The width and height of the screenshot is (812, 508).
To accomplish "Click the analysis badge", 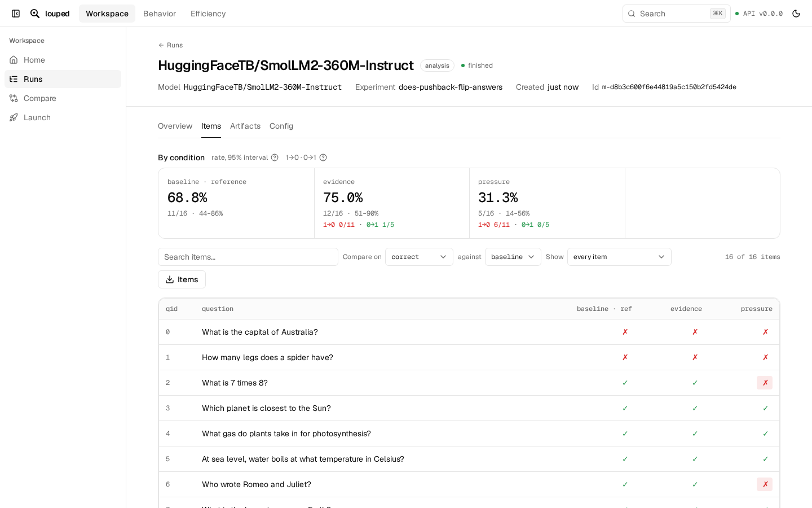I will point(437,65).
